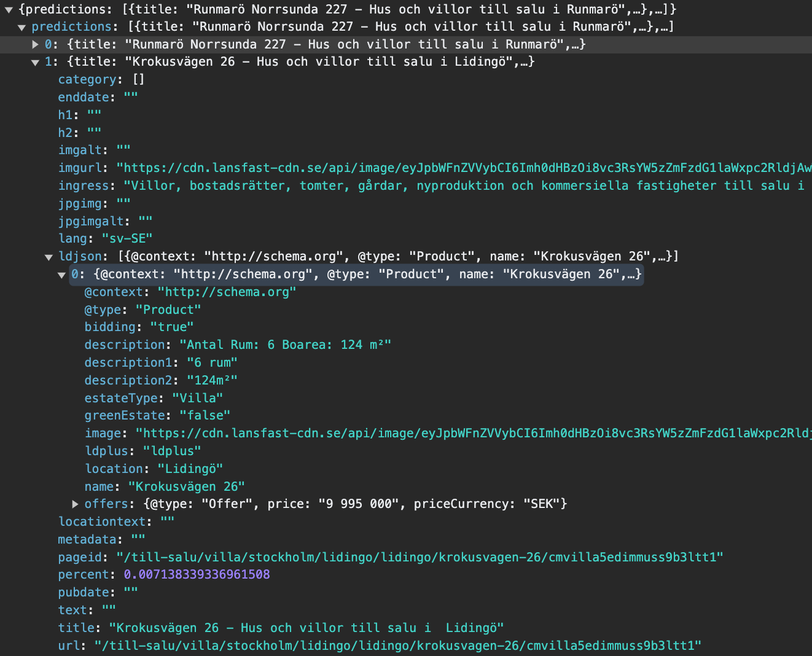Viewport: 812px width, 656px height.
Task: Select the description row with Boarea
Action: pyautogui.click(x=246, y=345)
